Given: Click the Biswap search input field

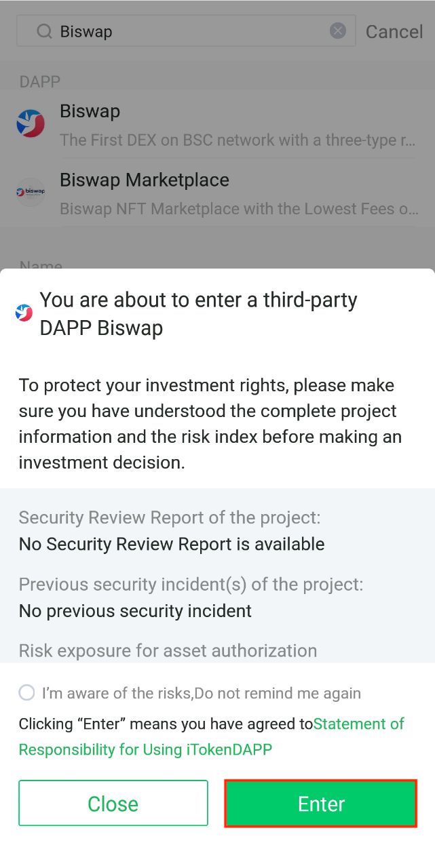Looking at the screenshot, I should click(190, 31).
